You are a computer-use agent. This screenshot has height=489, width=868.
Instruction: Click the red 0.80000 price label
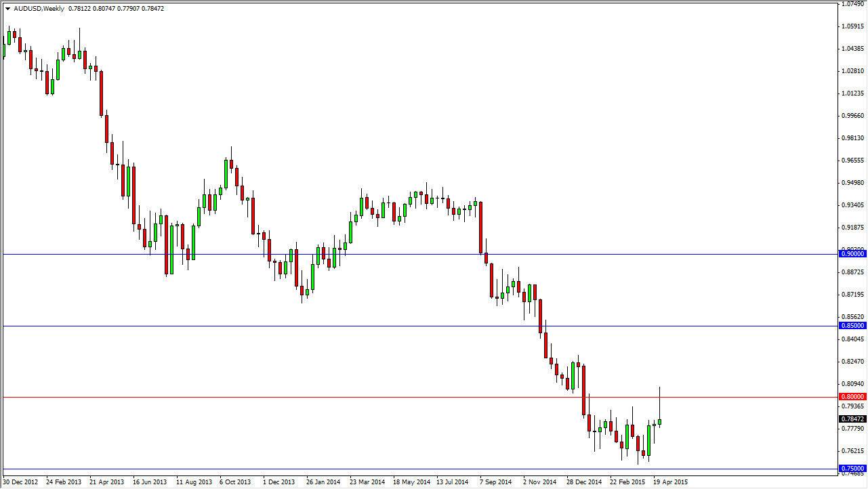coord(852,396)
